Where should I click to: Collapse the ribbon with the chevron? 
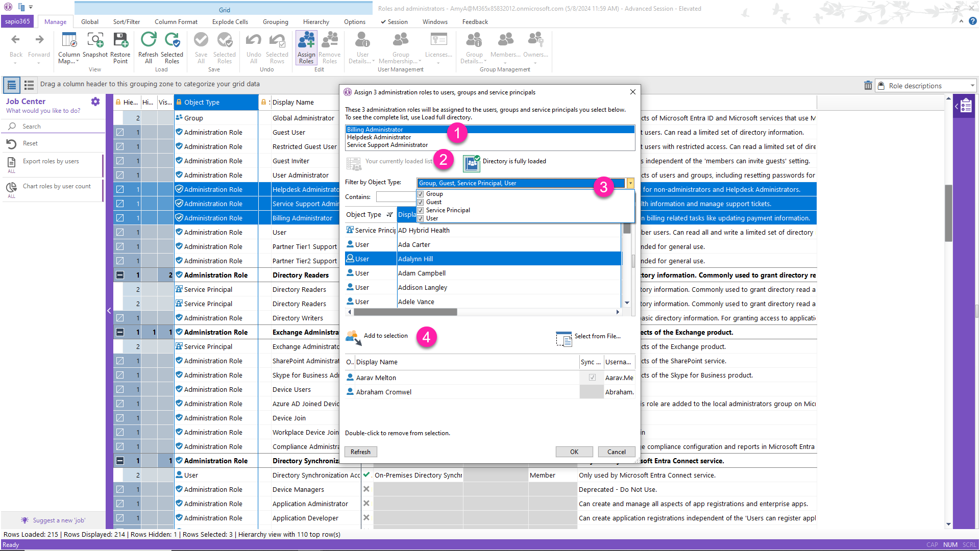(961, 21)
